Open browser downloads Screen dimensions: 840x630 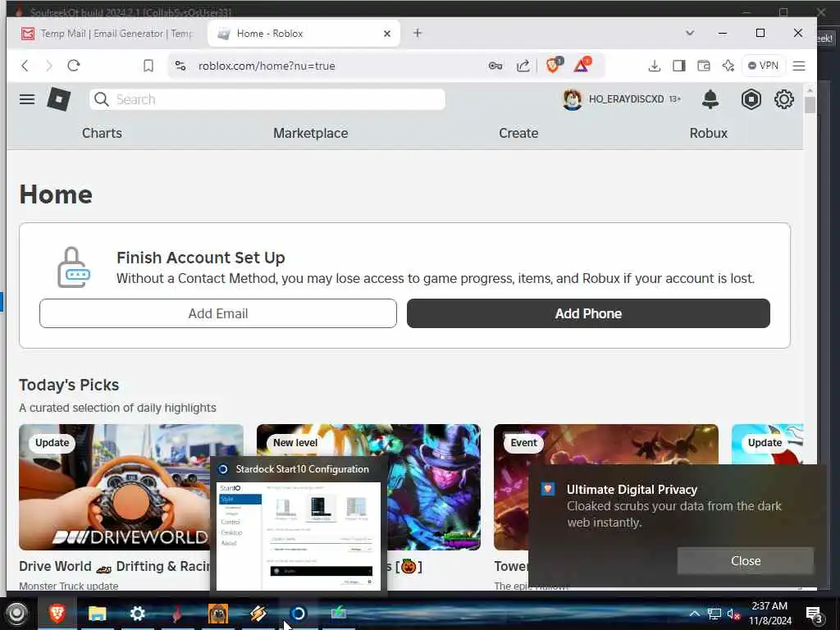tap(654, 66)
